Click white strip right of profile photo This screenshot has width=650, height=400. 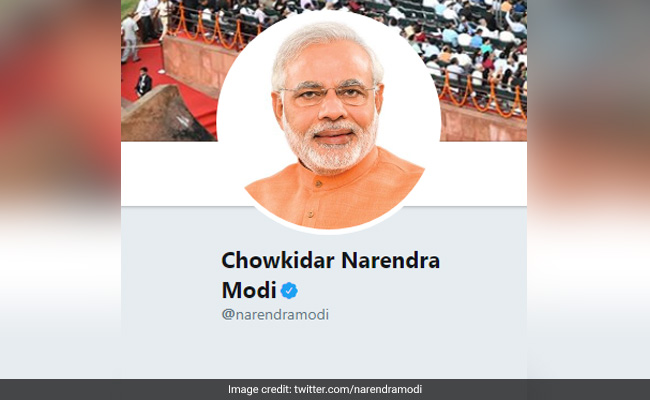(479, 173)
